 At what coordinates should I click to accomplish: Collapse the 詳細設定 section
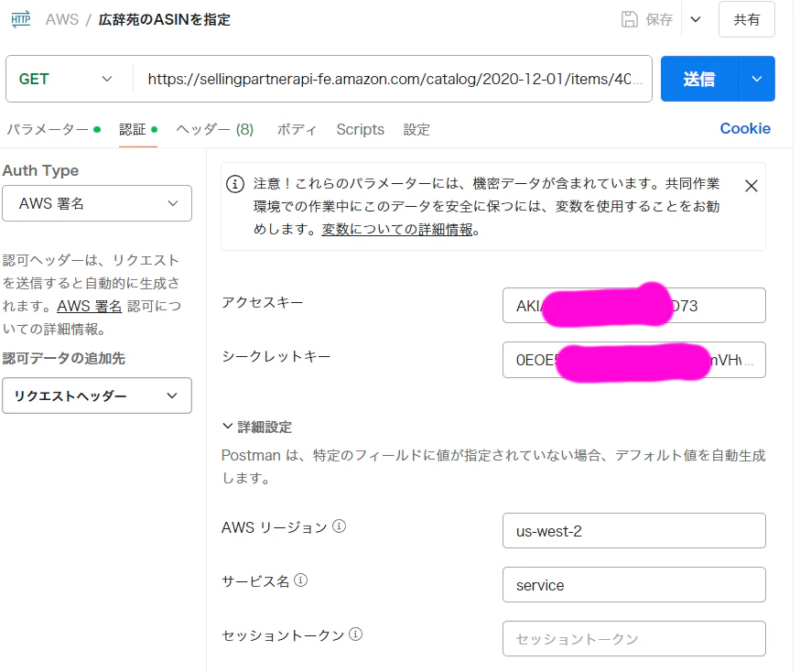point(257,427)
